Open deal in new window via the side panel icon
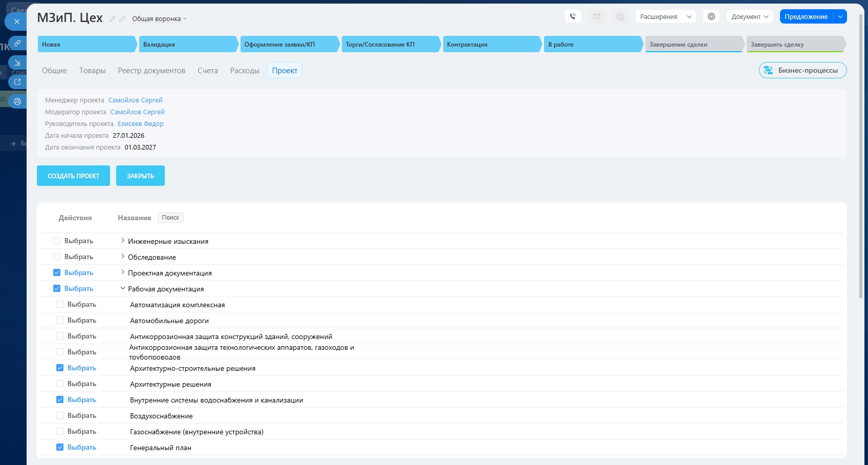868x465 pixels. [17, 82]
